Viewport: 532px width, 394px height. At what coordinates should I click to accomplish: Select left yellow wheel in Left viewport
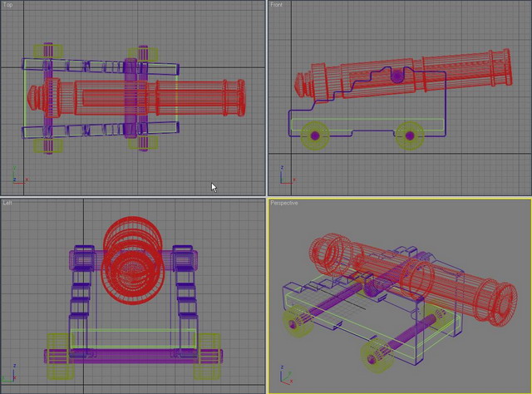point(61,357)
